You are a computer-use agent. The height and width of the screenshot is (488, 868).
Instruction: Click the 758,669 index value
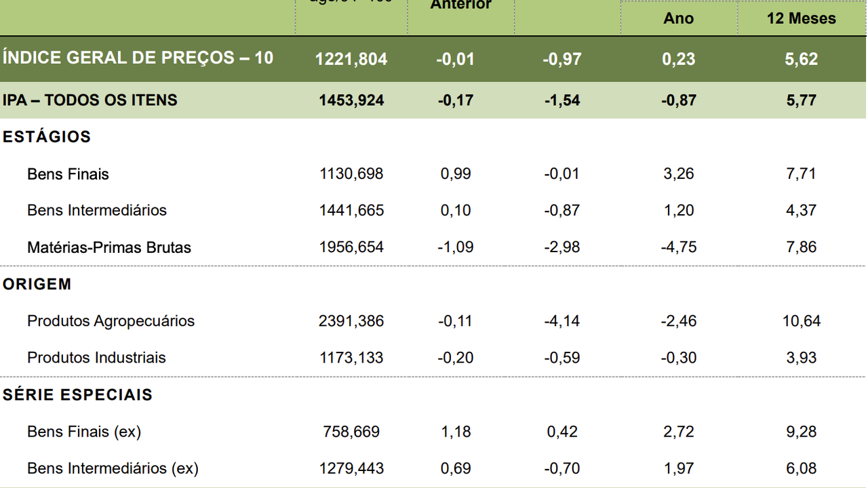(x=351, y=432)
